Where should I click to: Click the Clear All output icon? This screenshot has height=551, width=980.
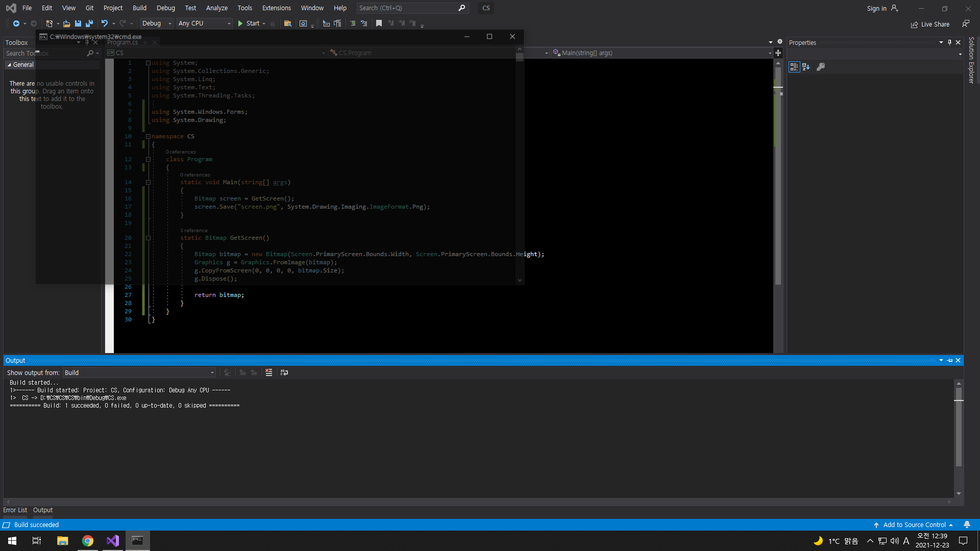[269, 373]
